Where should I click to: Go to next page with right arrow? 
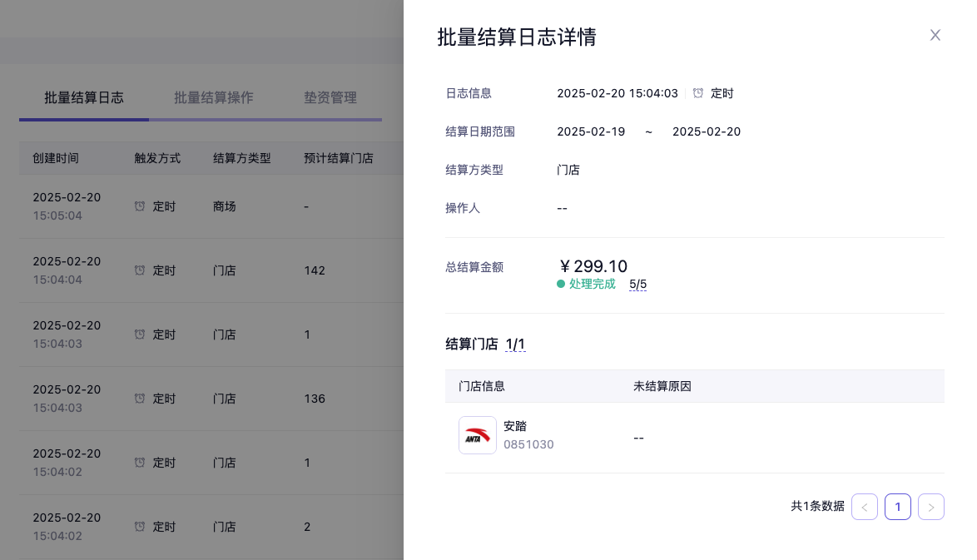click(930, 507)
